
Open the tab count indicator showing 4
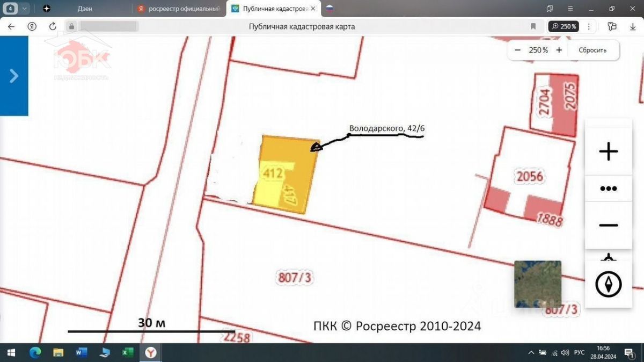(11, 9)
